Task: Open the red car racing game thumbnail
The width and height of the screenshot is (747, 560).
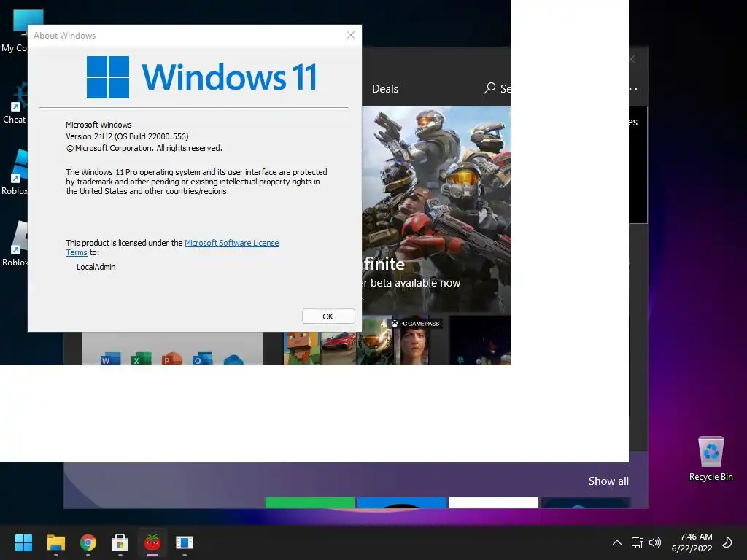Action: [x=337, y=348]
